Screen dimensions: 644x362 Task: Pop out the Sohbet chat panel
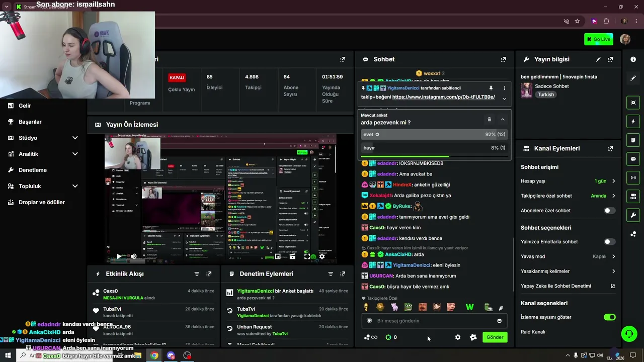point(503,59)
